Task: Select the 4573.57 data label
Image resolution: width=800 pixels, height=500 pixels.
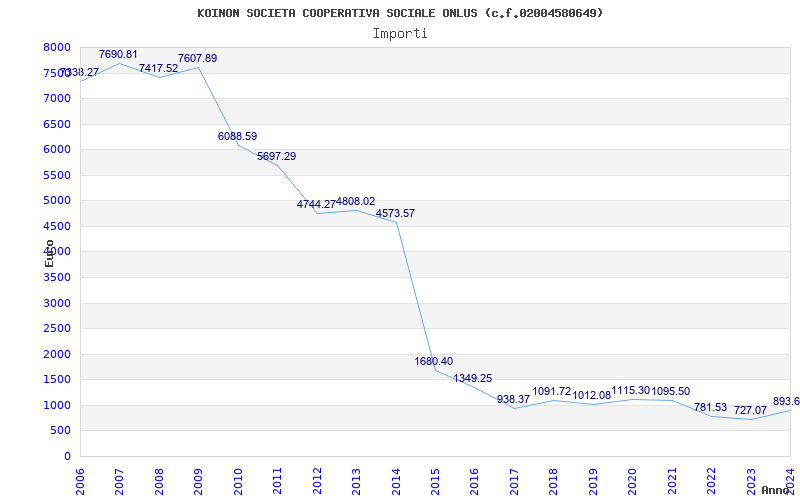Action: [x=395, y=214]
